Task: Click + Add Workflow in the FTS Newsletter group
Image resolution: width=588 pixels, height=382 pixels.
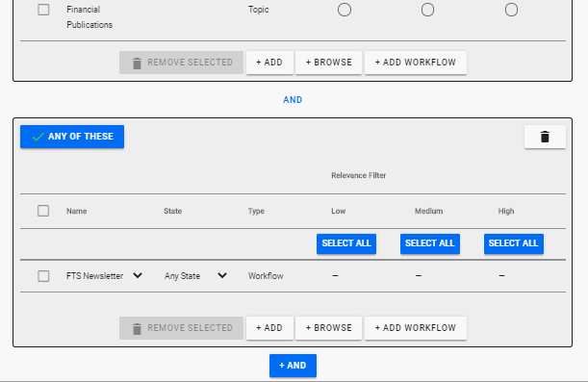Action: (416, 328)
